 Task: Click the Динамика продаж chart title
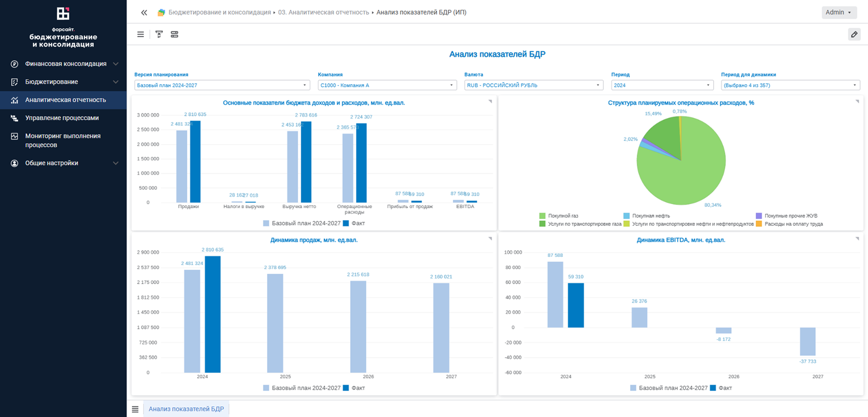pyautogui.click(x=314, y=240)
